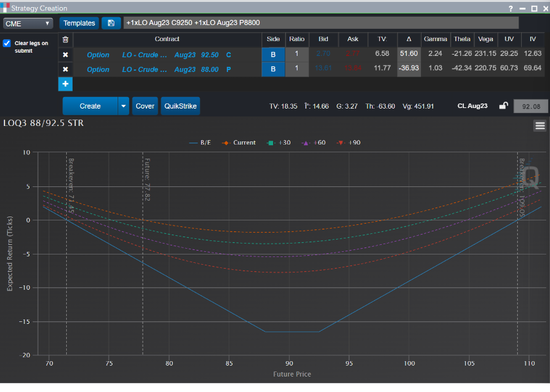Remove the 92.50 call leg with X
The width and height of the screenshot is (550, 392).
(x=65, y=55)
